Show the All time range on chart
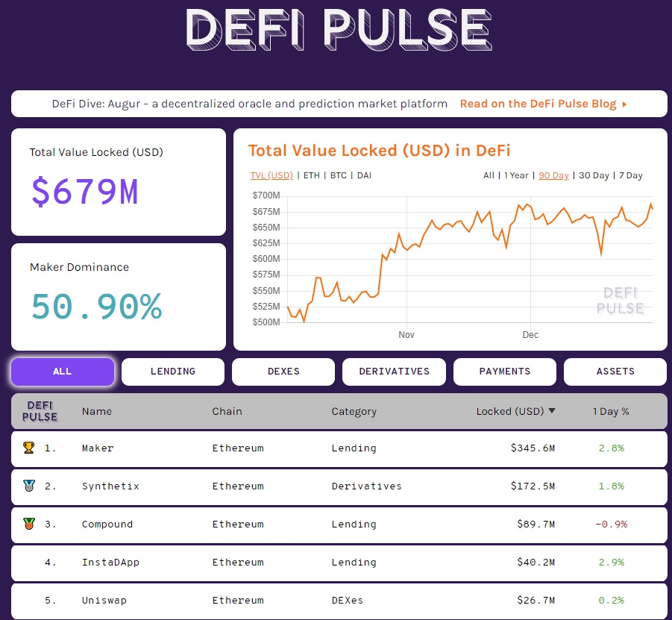 point(489,175)
